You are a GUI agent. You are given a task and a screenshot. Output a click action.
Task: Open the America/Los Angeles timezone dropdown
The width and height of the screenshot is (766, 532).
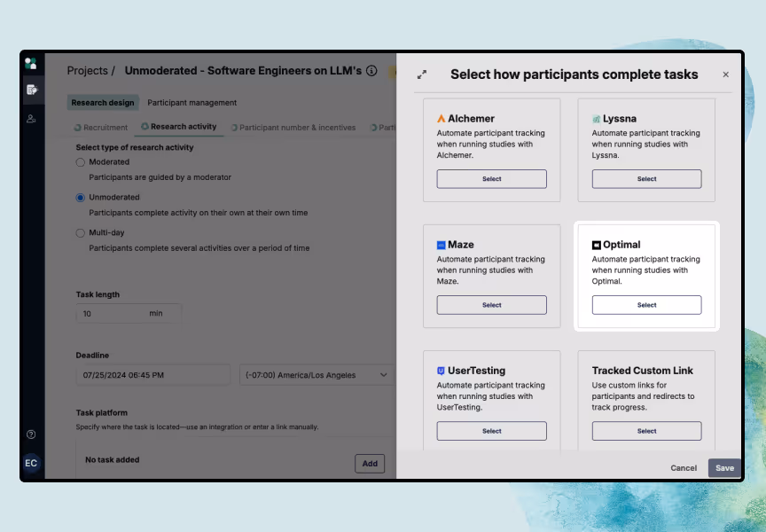(317, 375)
